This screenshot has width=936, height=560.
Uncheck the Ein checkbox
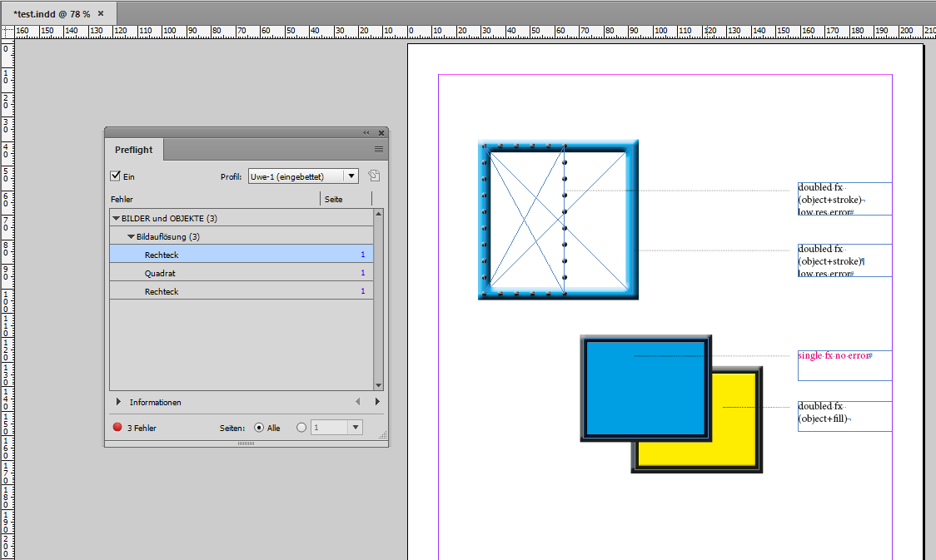[114, 176]
